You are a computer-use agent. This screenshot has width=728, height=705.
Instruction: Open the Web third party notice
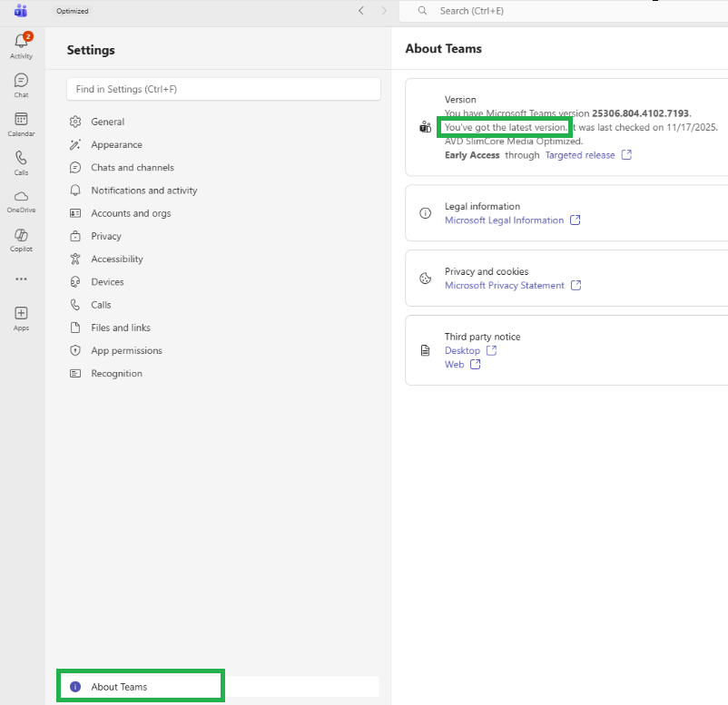click(455, 365)
